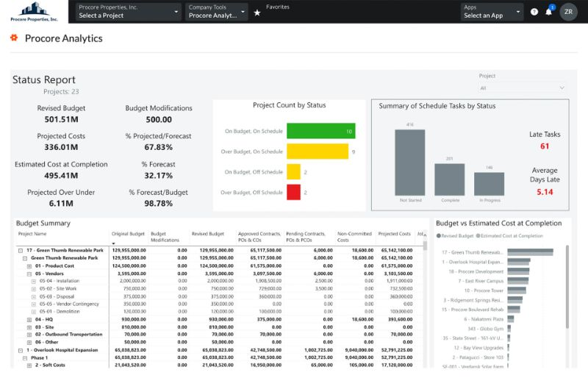This screenshot has width=588, height=392.
Task: Expand the 05-04 - Installation row
Action: point(34,281)
